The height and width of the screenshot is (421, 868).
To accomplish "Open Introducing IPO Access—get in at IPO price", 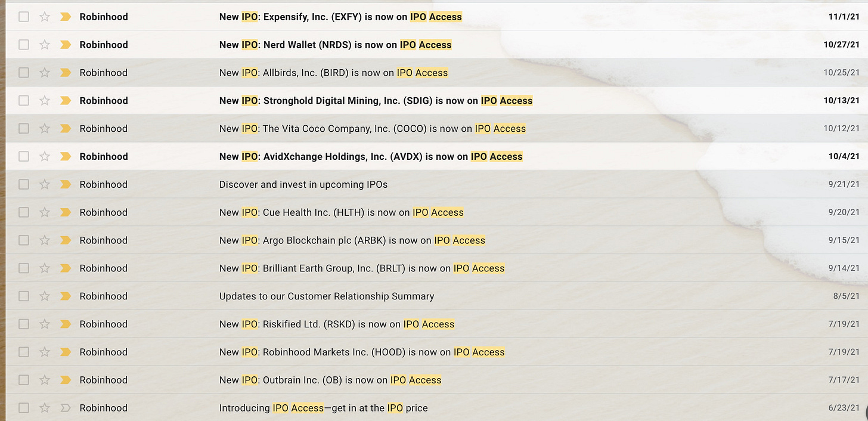I will (x=324, y=408).
